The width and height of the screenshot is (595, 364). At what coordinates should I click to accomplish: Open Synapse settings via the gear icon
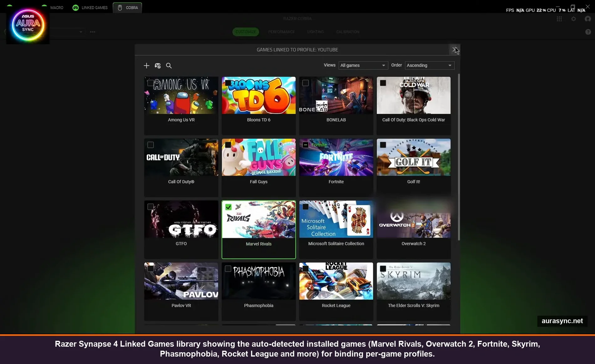coord(574,19)
